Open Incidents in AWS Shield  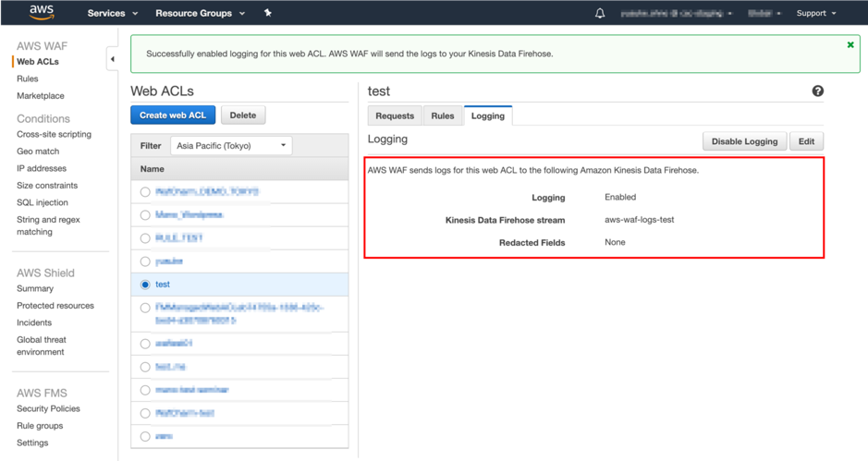pyautogui.click(x=34, y=322)
